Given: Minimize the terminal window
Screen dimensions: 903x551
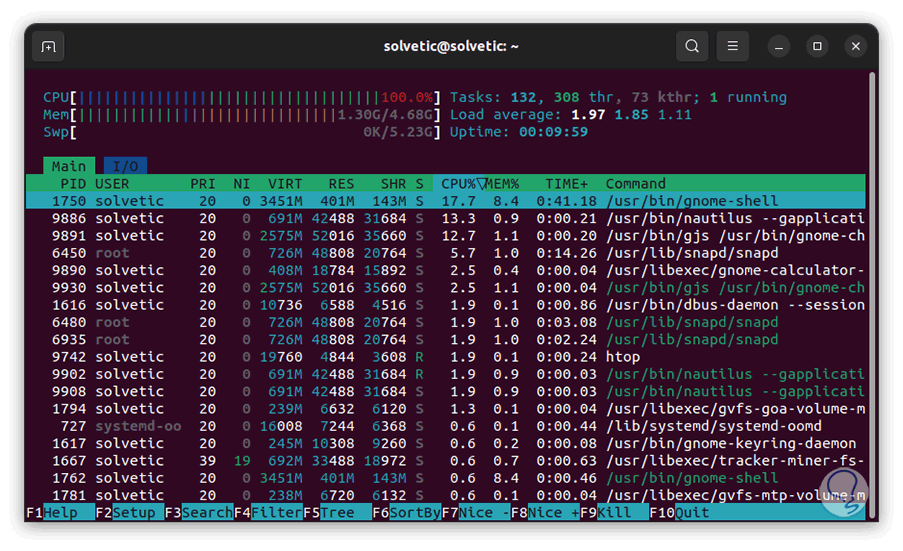Looking at the screenshot, I should 779,46.
